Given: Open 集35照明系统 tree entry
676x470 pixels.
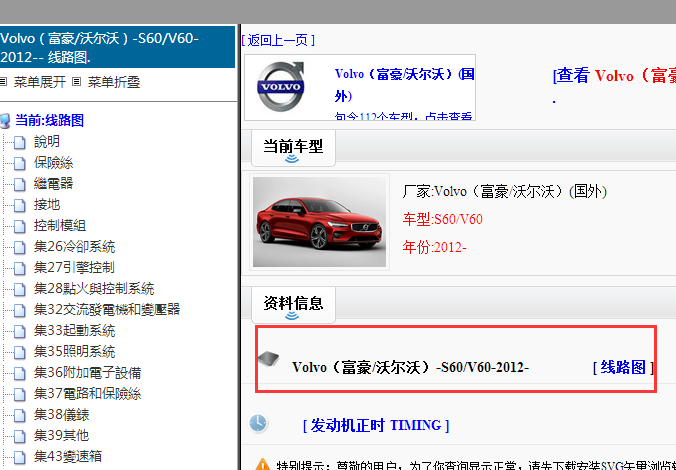Looking at the screenshot, I should pos(74,352).
